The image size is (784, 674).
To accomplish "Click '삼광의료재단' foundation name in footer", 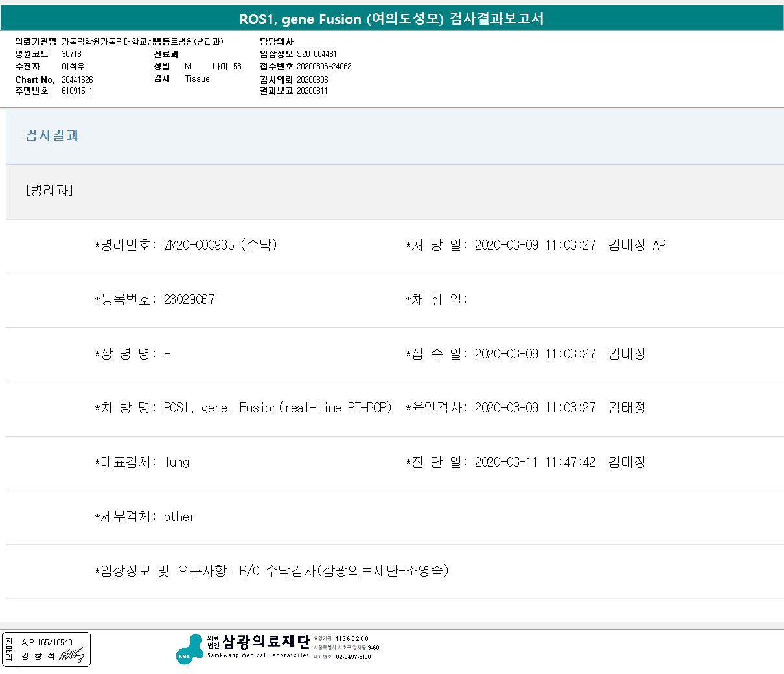I will pyautogui.click(x=266, y=642).
